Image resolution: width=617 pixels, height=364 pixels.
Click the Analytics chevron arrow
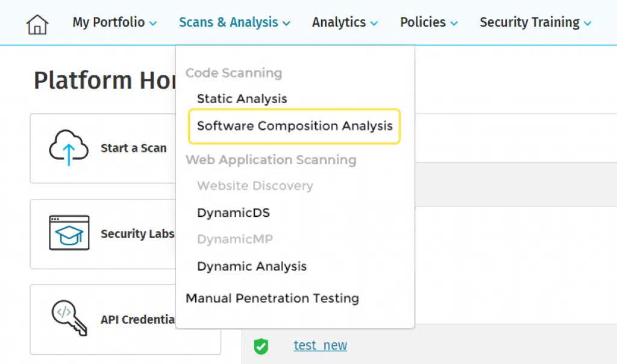374,24
